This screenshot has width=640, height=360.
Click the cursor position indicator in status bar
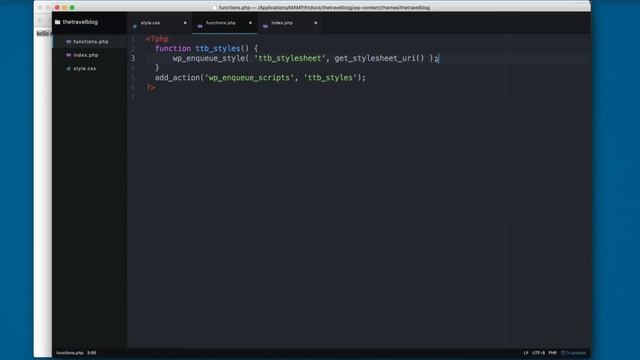pos(92,353)
